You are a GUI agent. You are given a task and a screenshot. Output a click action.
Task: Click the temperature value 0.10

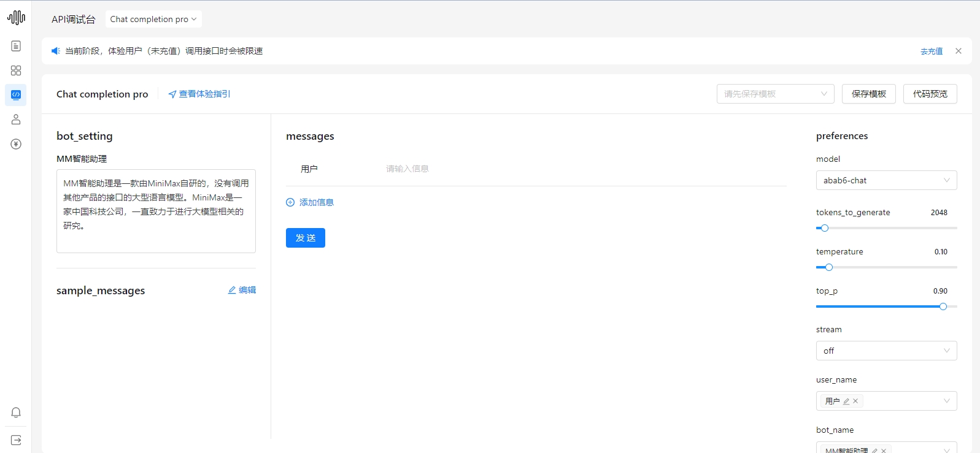point(941,252)
